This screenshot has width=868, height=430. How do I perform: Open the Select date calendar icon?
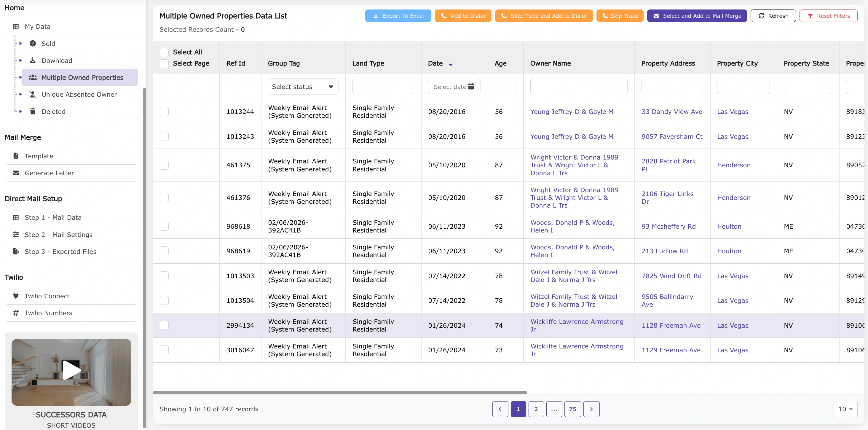click(471, 86)
